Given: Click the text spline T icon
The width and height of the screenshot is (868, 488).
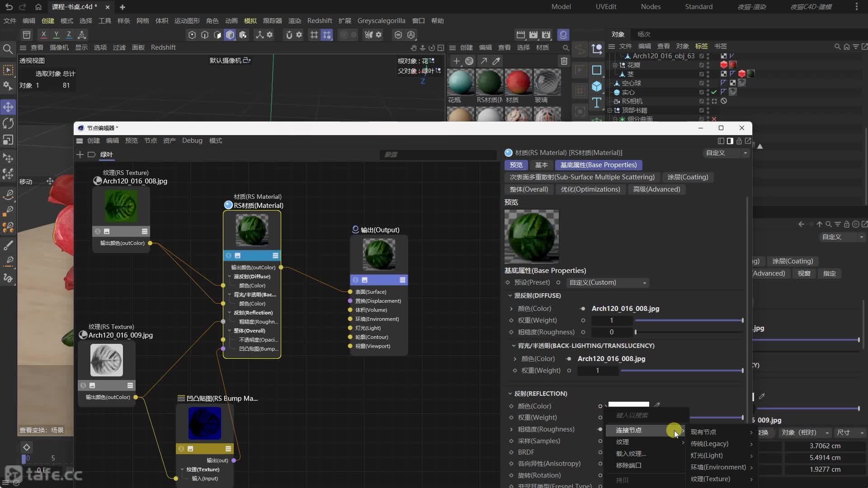Looking at the screenshot, I should [597, 103].
